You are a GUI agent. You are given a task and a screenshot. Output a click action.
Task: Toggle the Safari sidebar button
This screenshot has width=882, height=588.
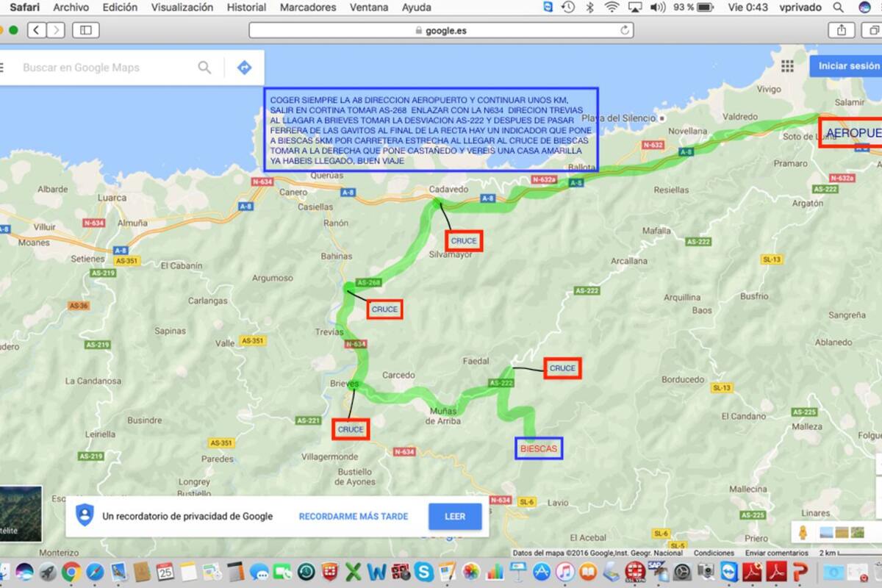(86, 30)
